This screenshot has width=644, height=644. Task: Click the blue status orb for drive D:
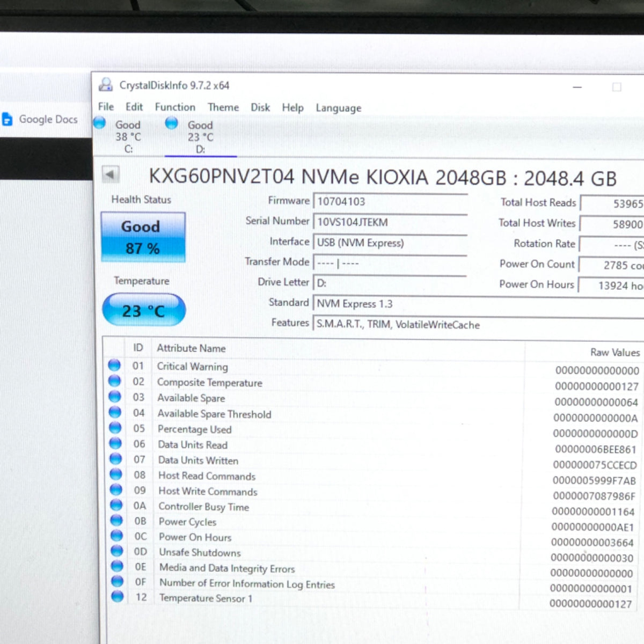coord(171,123)
